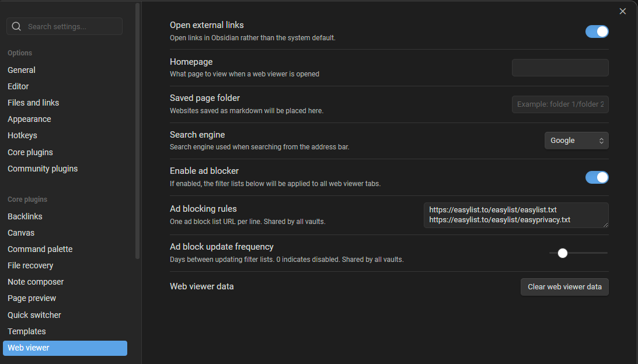Image resolution: width=638 pixels, height=364 pixels.
Task: Disable the Enable ad blocker switch
Action: 597,177
